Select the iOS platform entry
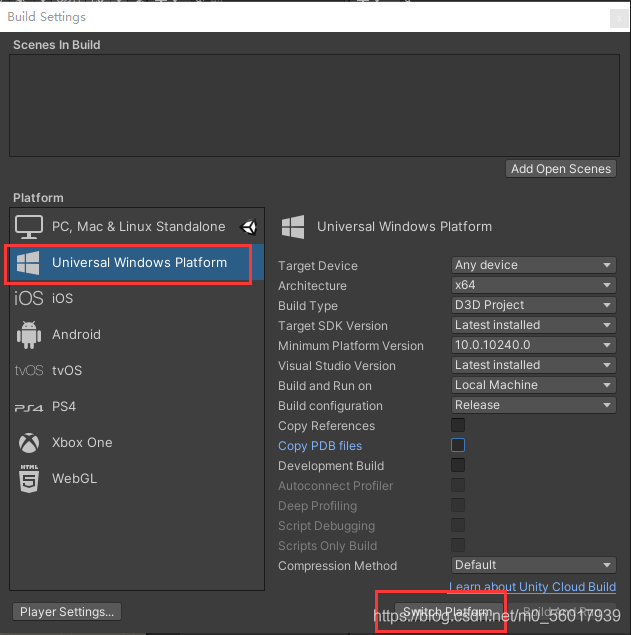The height and width of the screenshot is (635, 631). 137,298
